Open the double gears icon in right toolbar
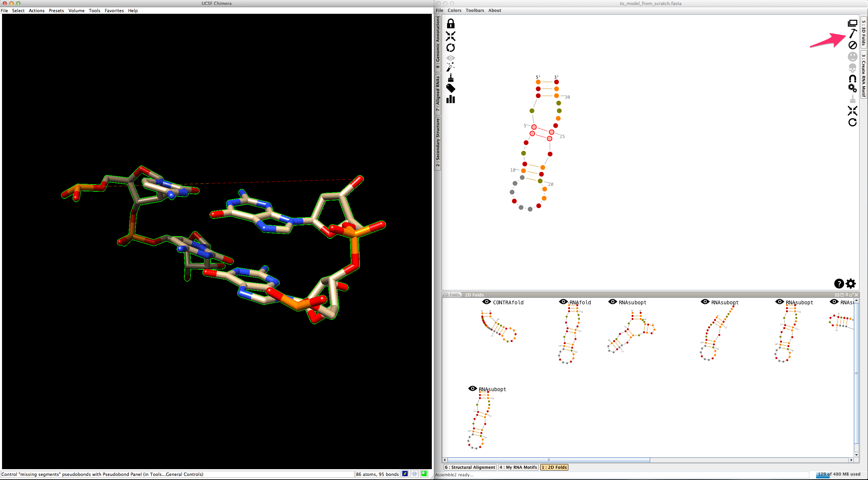Viewport: 868px width, 480px height. 852,88
